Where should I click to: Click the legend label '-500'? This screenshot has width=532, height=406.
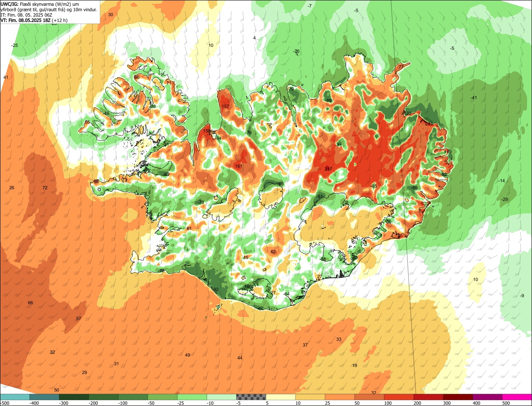[x=5, y=403]
